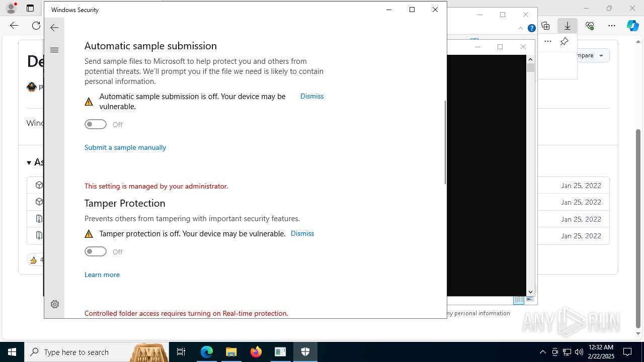Click console window scroll down arrow

point(530,292)
